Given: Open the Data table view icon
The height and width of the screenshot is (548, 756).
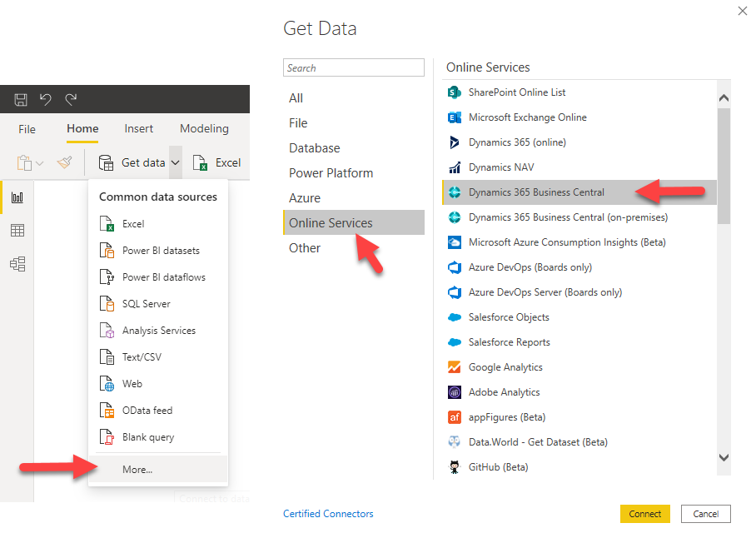Looking at the screenshot, I should coord(17,231).
